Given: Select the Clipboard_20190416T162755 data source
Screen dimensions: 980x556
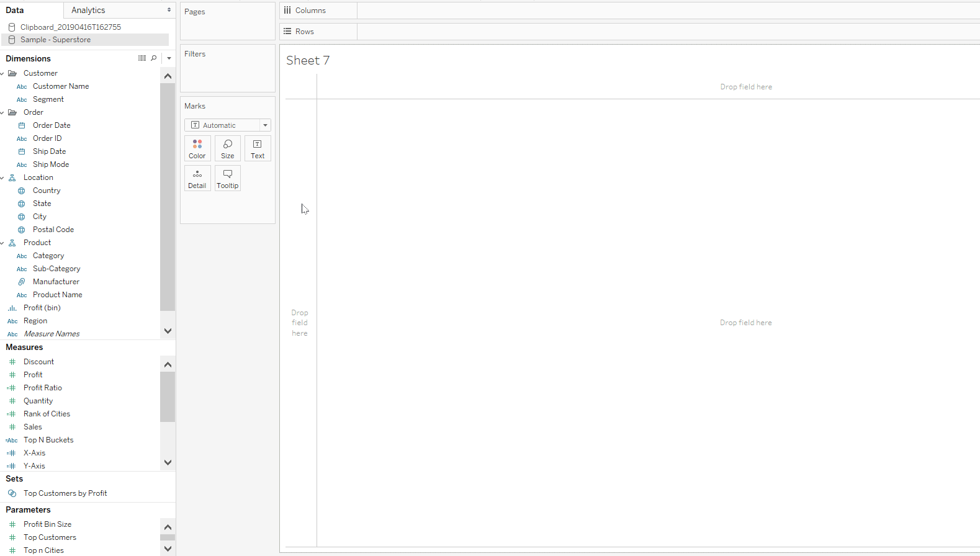Looking at the screenshot, I should click(x=70, y=27).
